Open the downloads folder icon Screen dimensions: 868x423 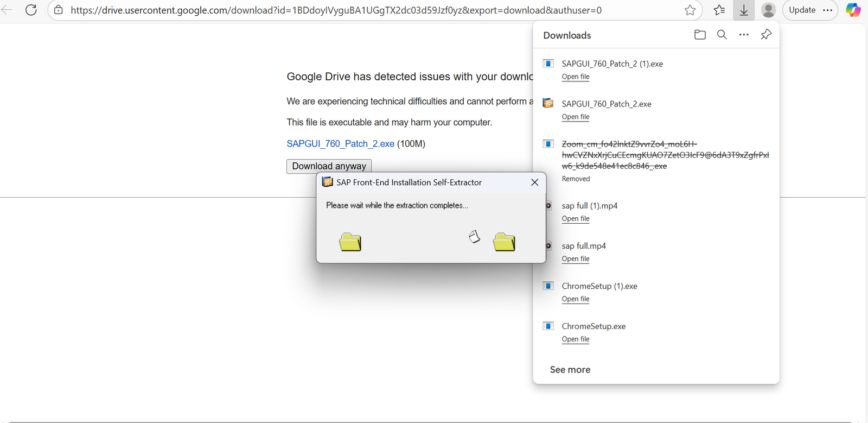click(x=700, y=35)
